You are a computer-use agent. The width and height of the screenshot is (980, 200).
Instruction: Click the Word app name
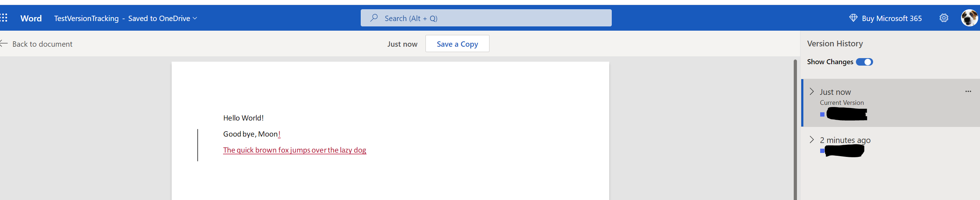[x=31, y=18]
